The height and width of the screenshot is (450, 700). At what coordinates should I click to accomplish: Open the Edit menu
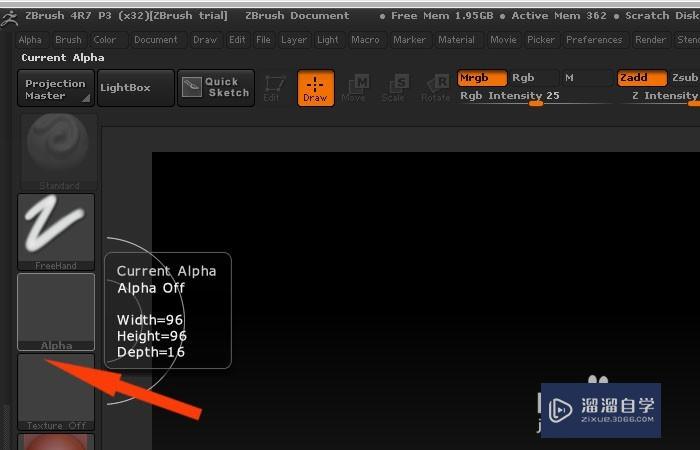pyautogui.click(x=237, y=40)
